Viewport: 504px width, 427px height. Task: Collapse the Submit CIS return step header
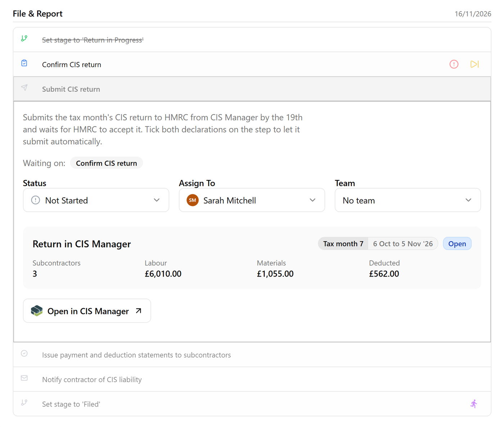point(252,89)
